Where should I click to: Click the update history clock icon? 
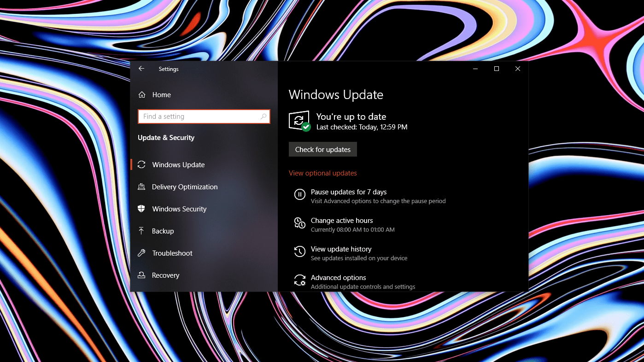pos(300,251)
